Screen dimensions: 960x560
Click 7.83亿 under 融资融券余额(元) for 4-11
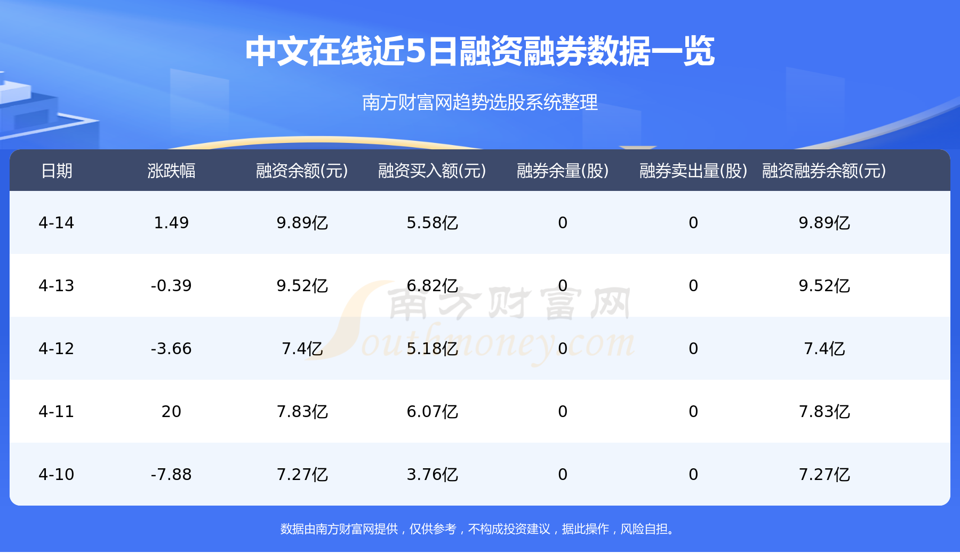tap(824, 412)
